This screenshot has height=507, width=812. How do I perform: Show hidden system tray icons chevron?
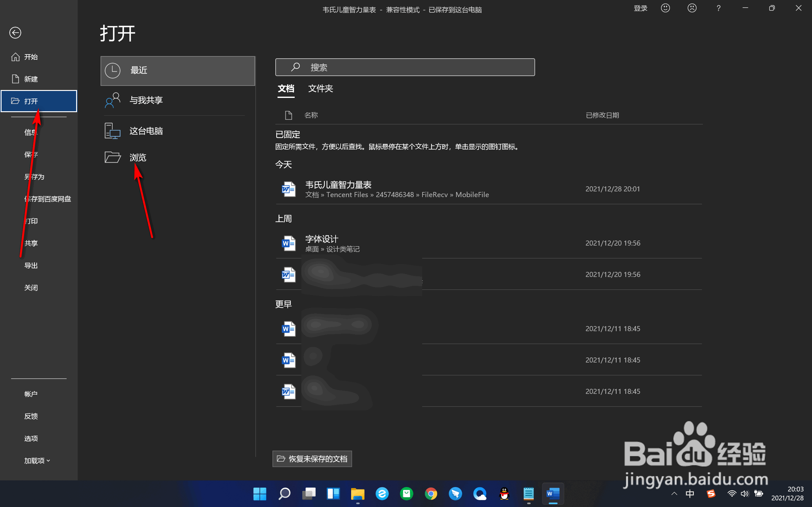pos(674,494)
